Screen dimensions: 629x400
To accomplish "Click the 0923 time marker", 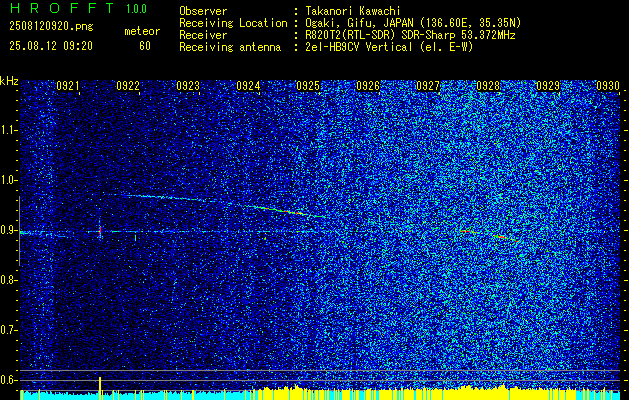I will point(188,85).
